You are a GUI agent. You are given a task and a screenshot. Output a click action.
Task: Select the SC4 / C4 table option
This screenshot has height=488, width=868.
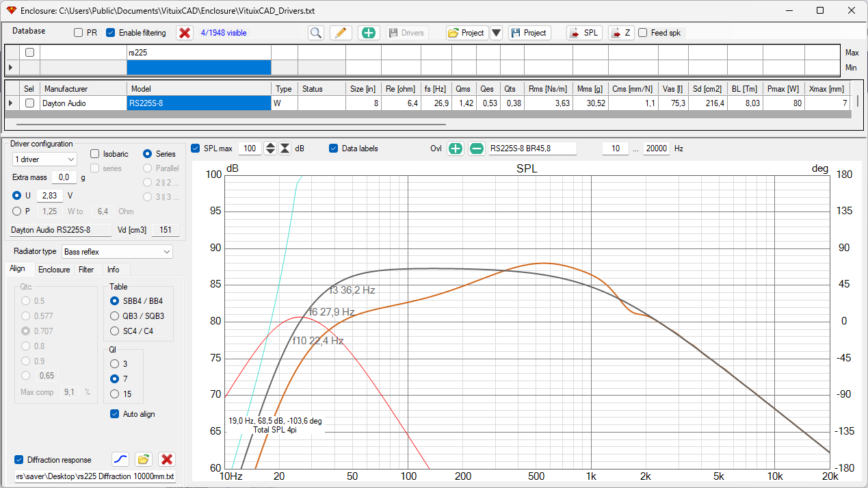tap(115, 331)
